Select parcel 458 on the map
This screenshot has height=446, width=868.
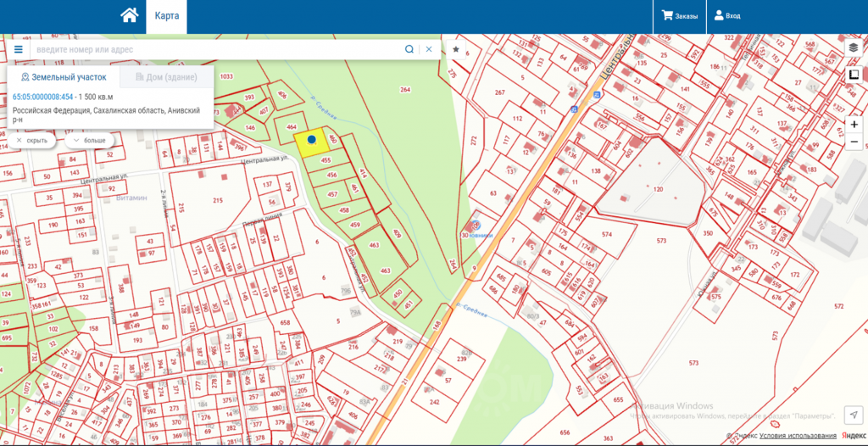(344, 210)
